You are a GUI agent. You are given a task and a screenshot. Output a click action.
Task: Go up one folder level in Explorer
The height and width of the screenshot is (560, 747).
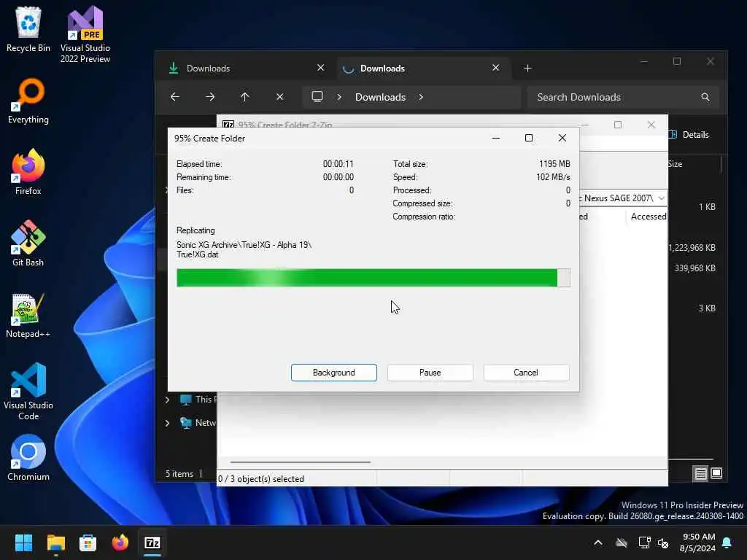pos(245,97)
